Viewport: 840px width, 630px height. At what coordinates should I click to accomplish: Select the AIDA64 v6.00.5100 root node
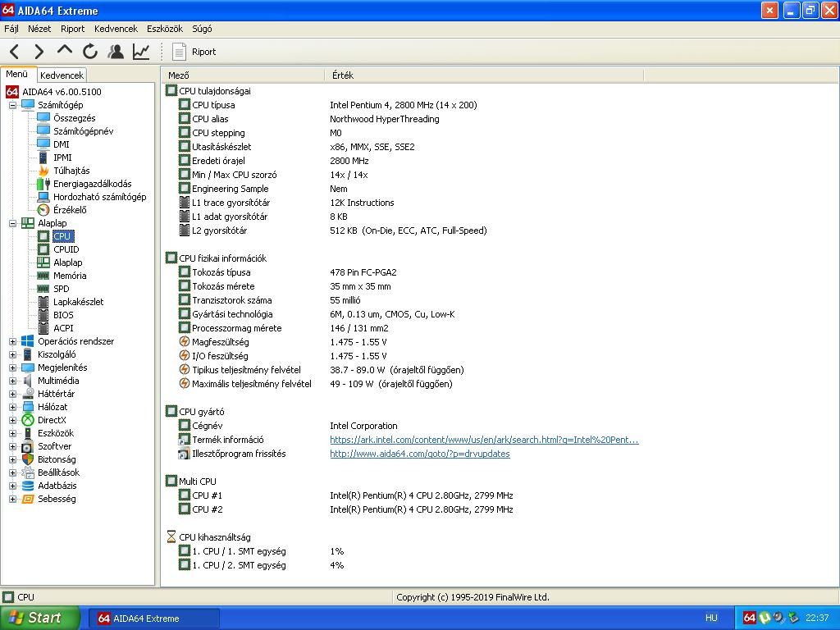pyautogui.click(x=62, y=92)
